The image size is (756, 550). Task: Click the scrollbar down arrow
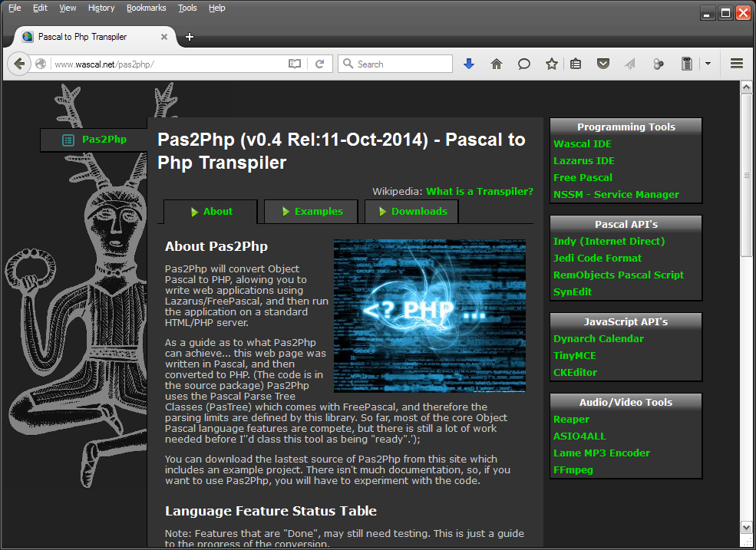746,528
